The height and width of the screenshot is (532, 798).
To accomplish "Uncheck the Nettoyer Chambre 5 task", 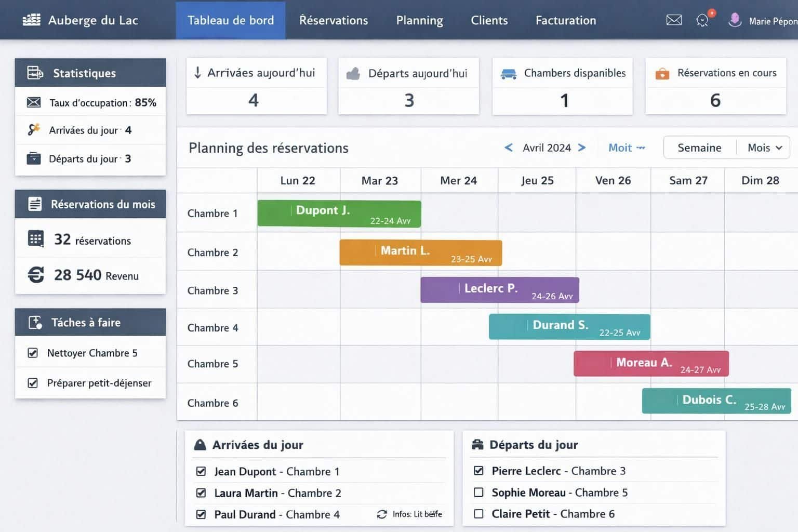I will click(x=33, y=353).
